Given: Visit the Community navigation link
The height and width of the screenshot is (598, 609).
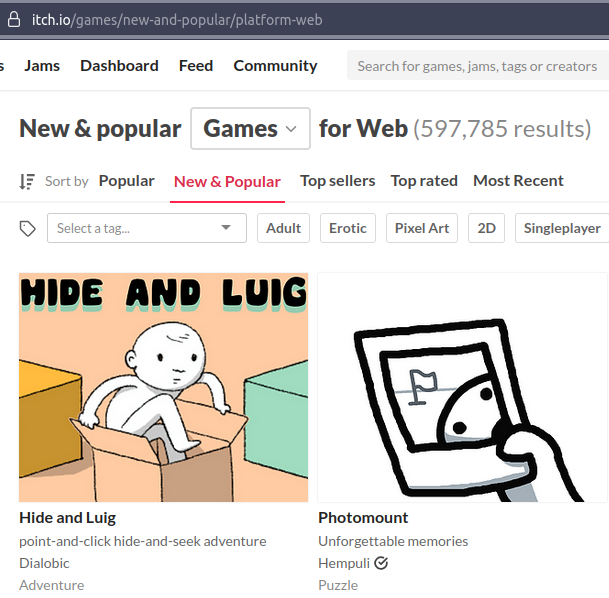Looking at the screenshot, I should [275, 66].
